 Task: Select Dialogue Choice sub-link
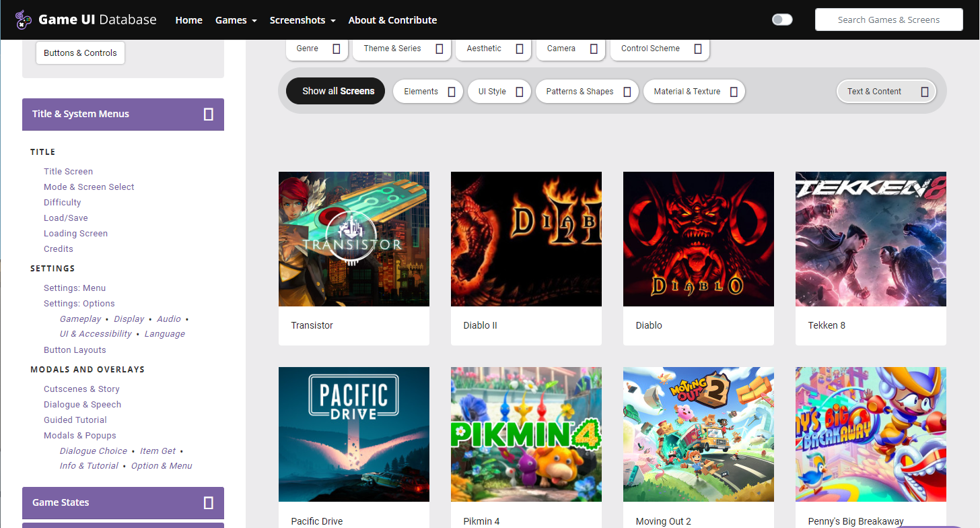coord(93,451)
